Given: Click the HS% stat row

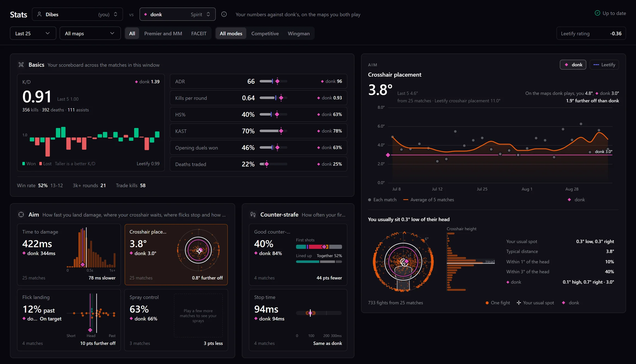Looking at the screenshot, I should tap(258, 114).
